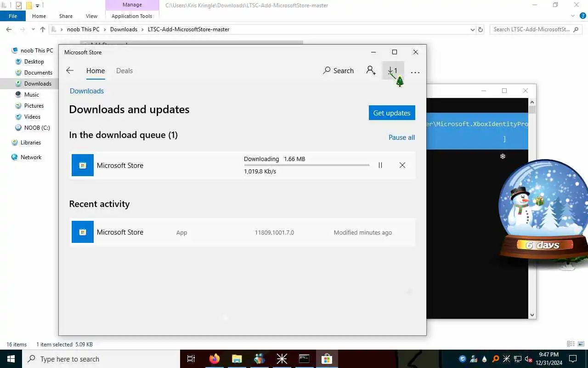Click the taskbar Type here to search box
Viewport: 588px width, 368px height.
(101, 359)
